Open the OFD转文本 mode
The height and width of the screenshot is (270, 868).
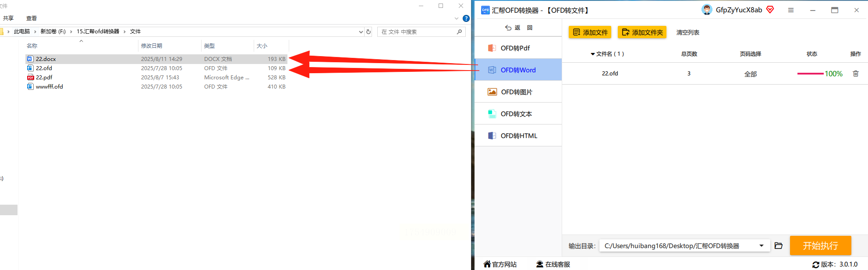click(x=518, y=114)
